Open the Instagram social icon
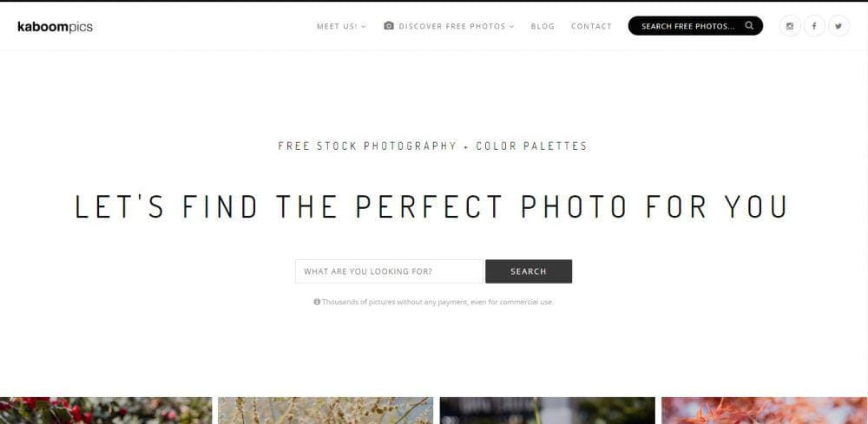The width and height of the screenshot is (868, 424). coord(790,26)
